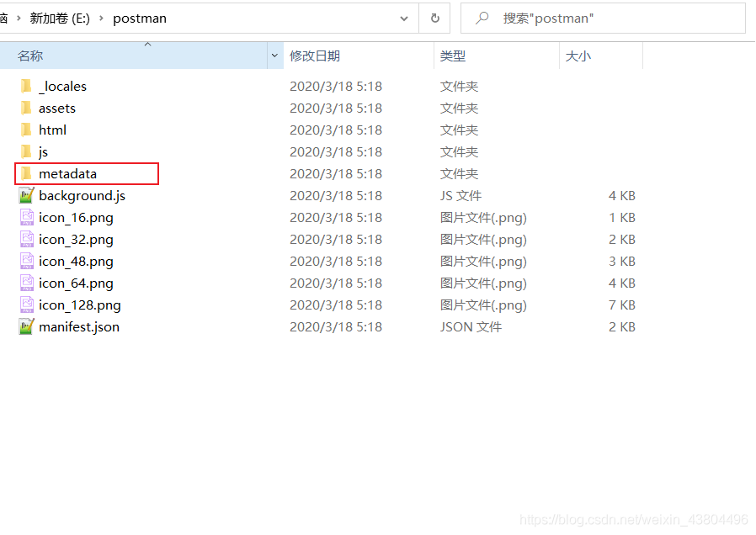Viewport: 756px width, 535px height.
Task: Select the assets folder name
Action: [57, 109]
